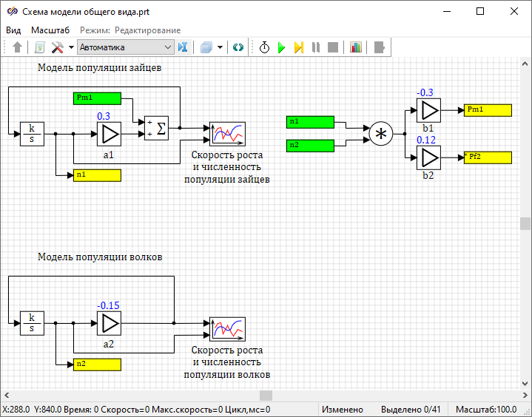This screenshot has height=417, width=532.
Task: Select the a1 amplifier block
Action: click(109, 135)
